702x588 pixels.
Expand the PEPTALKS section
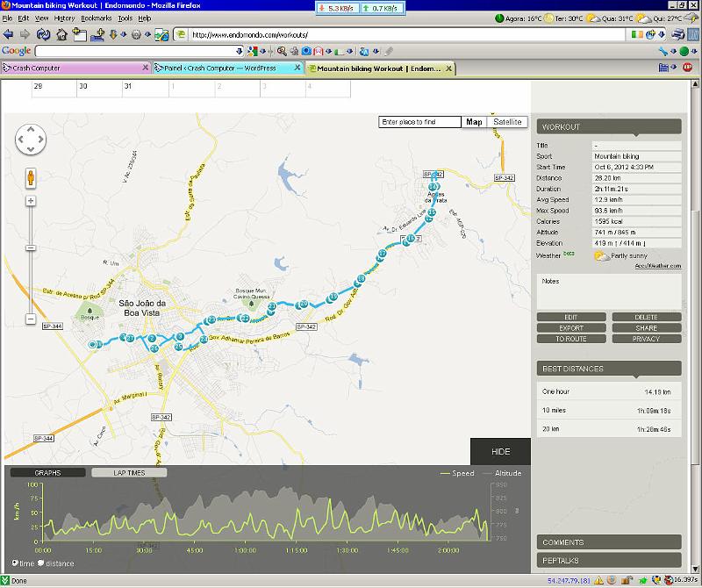[609, 560]
